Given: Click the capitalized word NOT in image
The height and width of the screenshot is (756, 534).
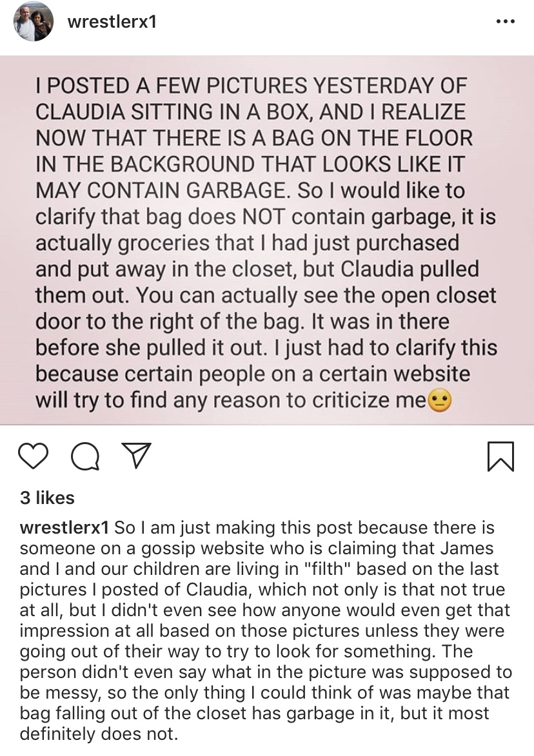Looking at the screenshot, I should (x=264, y=217).
